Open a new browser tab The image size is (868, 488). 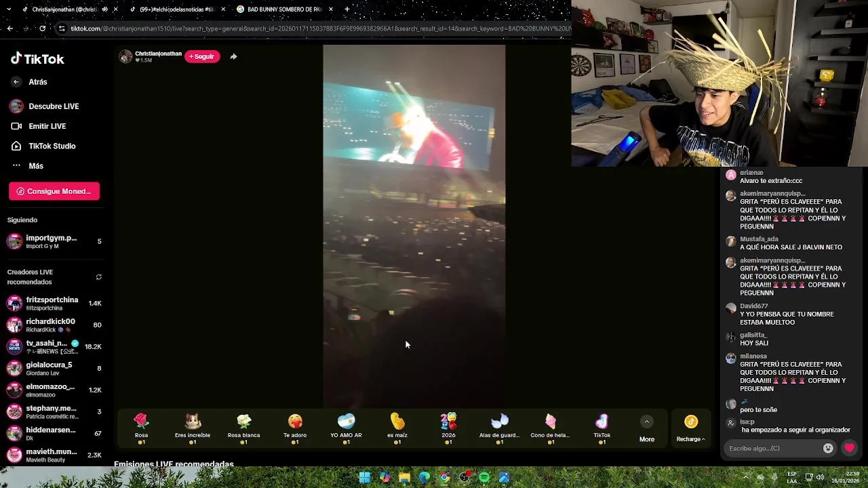[x=347, y=9]
